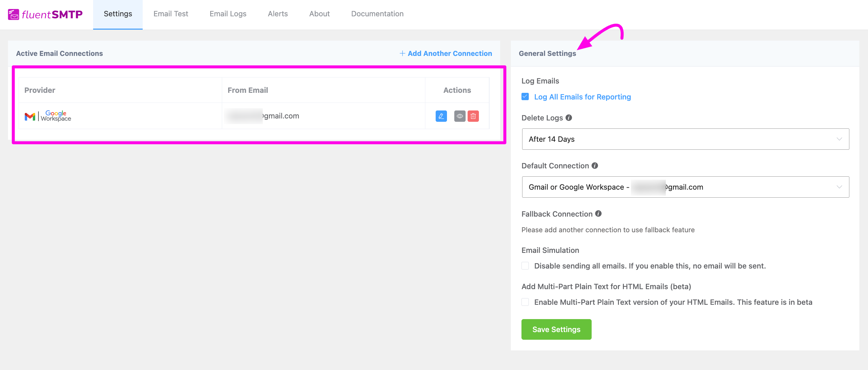
Task: Click Add Another Connection link
Action: (445, 53)
